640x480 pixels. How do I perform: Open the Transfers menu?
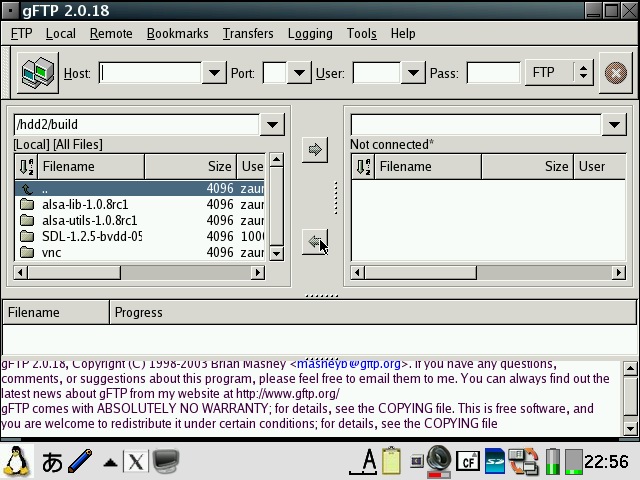click(x=248, y=33)
